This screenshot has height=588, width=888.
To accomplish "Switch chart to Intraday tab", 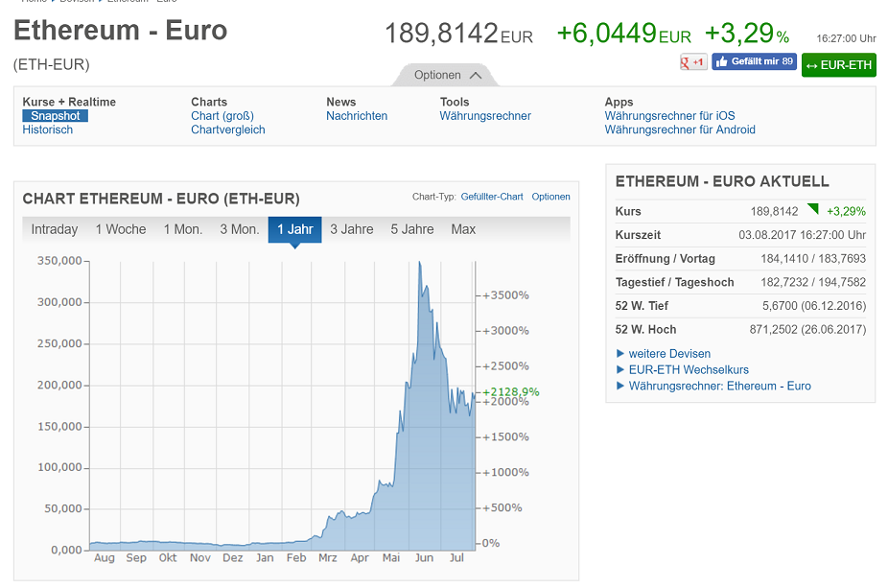I will click(x=55, y=229).
